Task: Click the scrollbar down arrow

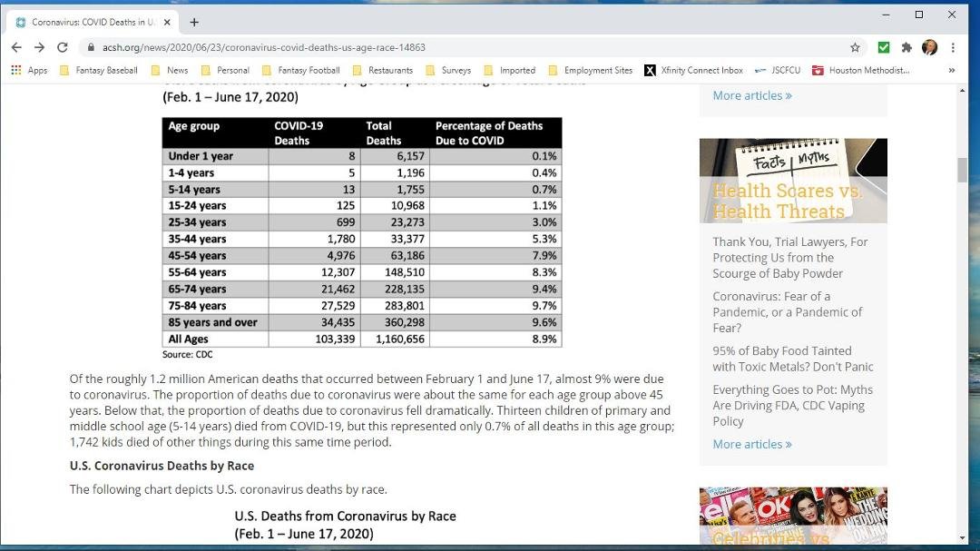Action: click(x=962, y=538)
